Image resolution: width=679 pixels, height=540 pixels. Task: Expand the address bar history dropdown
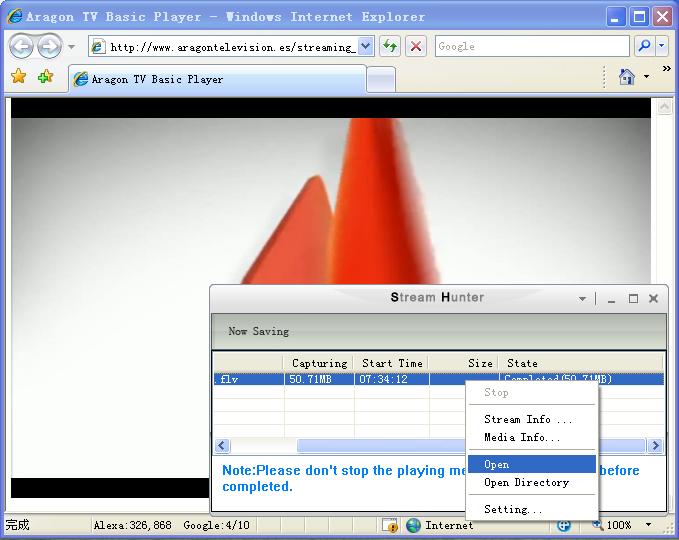[366, 46]
